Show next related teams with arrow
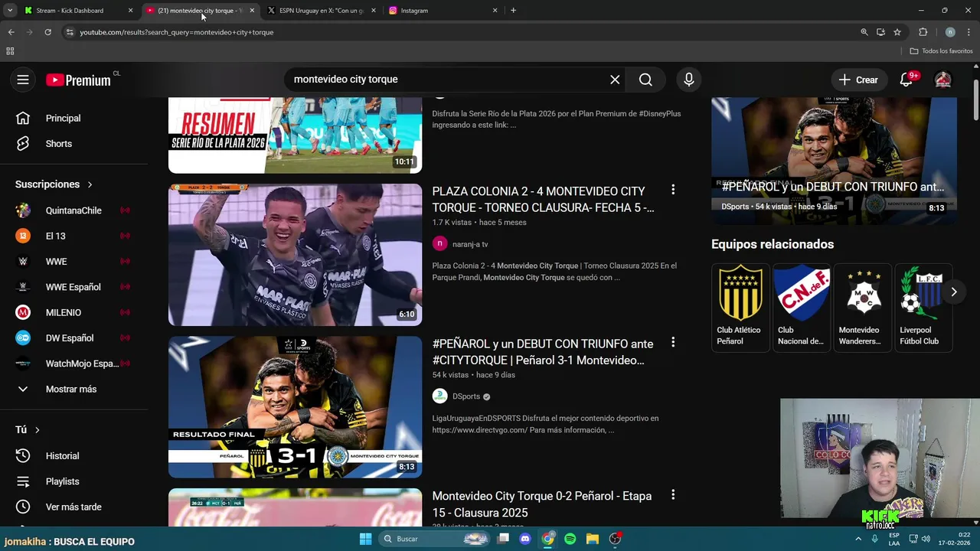Screen dimensions: 980x551 [x=954, y=292]
